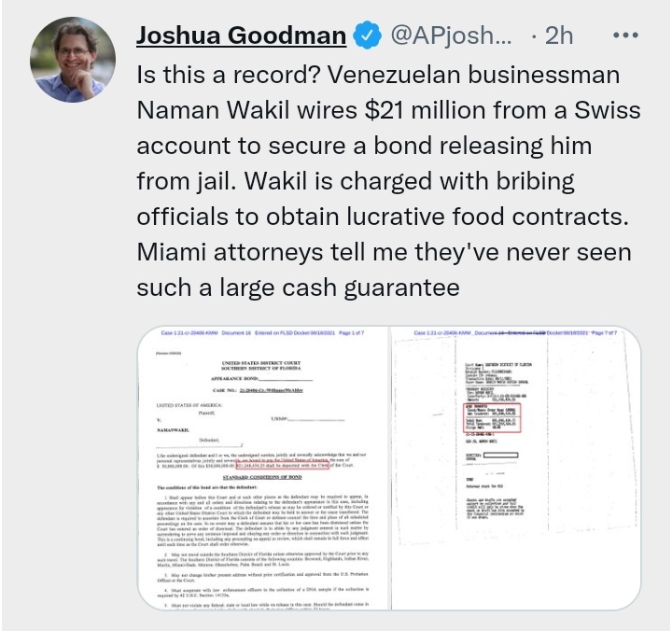Image resolution: width=672 pixels, height=631 pixels.
Task: Open the @APjosh... handle link
Action: (x=450, y=35)
